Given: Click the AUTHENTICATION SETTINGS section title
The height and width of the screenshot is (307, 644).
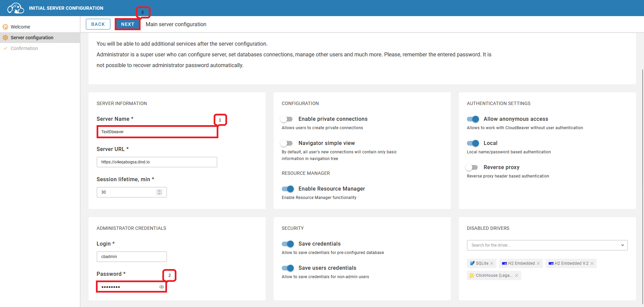Looking at the screenshot, I should click(x=499, y=103).
